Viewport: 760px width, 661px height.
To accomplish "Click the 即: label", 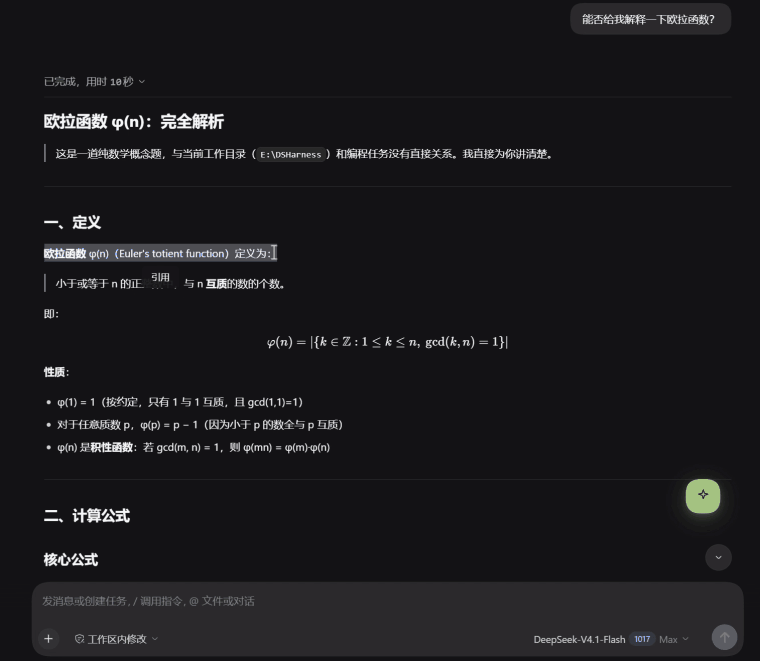I will point(51,314).
